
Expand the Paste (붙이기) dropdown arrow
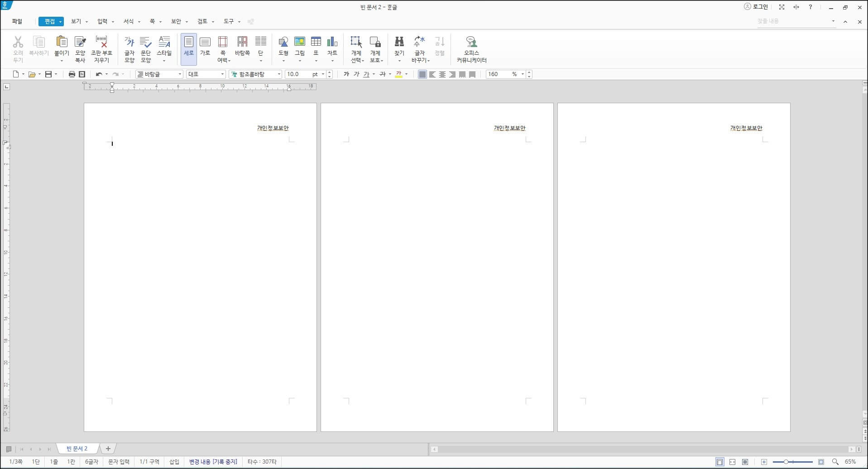click(62, 61)
